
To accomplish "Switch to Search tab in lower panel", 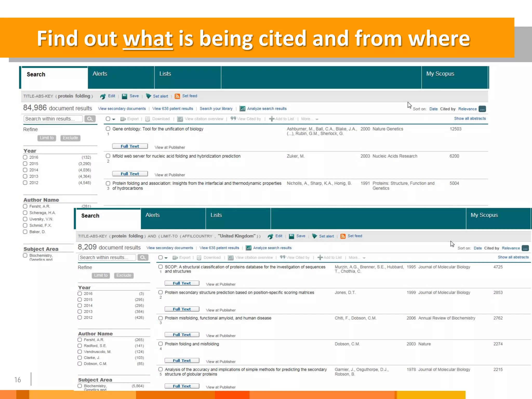I will click(x=108, y=219).
